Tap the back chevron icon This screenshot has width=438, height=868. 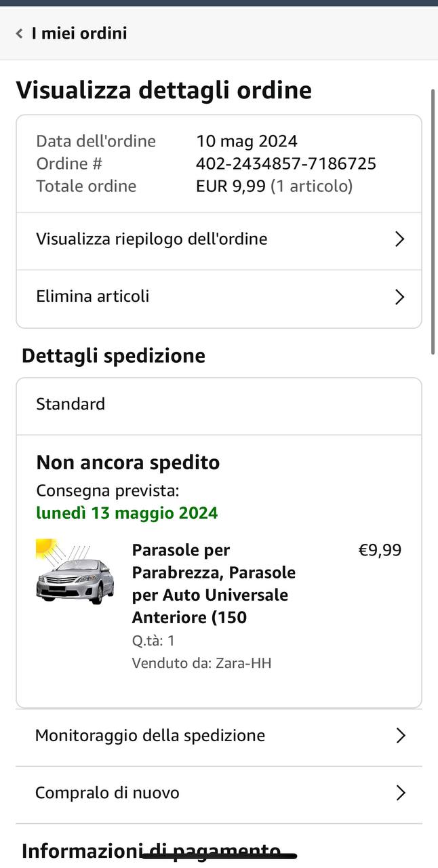[x=20, y=33]
